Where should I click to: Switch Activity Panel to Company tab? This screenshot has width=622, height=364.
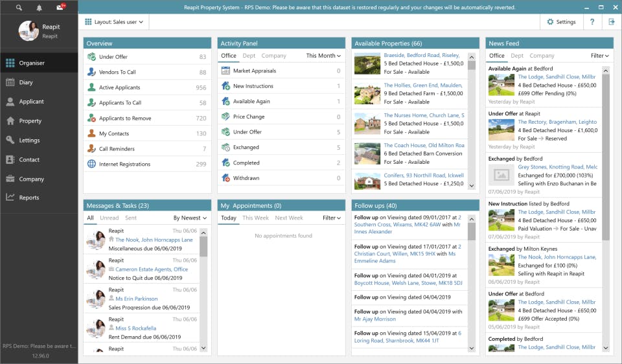(273, 56)
